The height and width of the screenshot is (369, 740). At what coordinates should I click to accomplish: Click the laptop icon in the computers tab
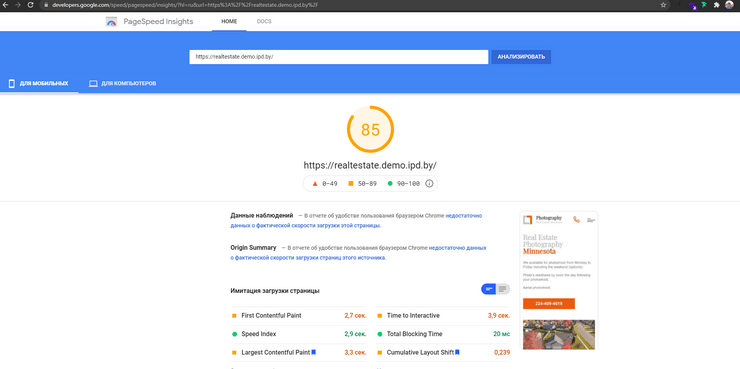[x=93, y=84]
